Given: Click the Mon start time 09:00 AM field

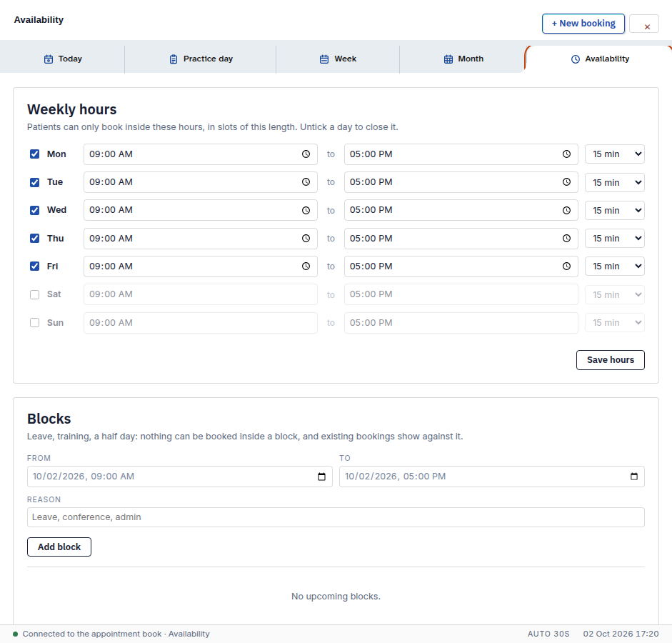Looking at the screenshot, I should 200,154.
